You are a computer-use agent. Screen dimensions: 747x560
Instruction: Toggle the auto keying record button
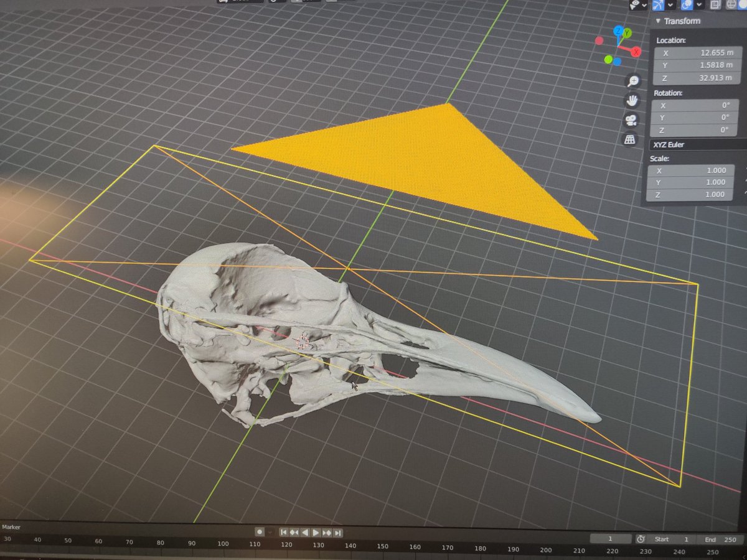260,532
